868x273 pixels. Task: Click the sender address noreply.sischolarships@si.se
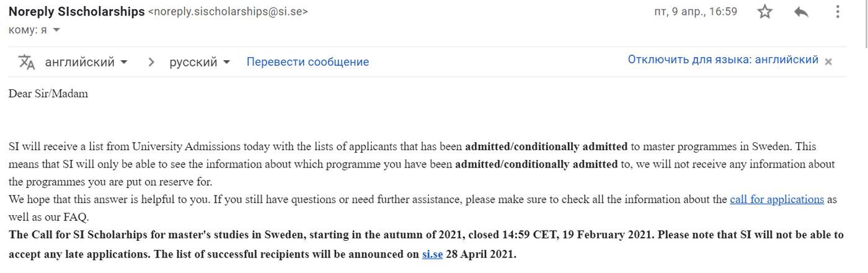tap(228, 11)
